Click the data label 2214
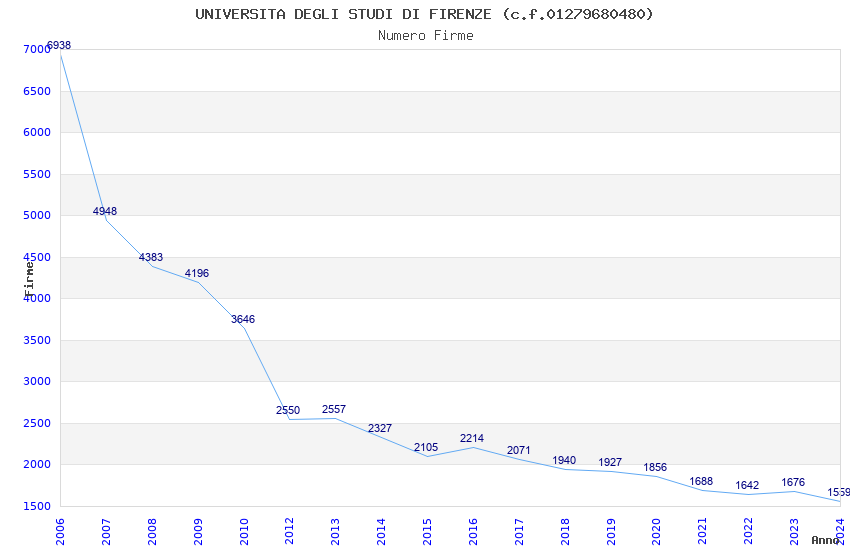850x550 pixels. 472,438
